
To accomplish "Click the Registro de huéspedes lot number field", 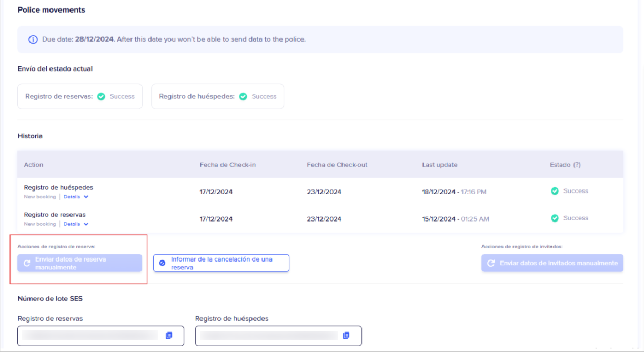I will pos(268,336).
